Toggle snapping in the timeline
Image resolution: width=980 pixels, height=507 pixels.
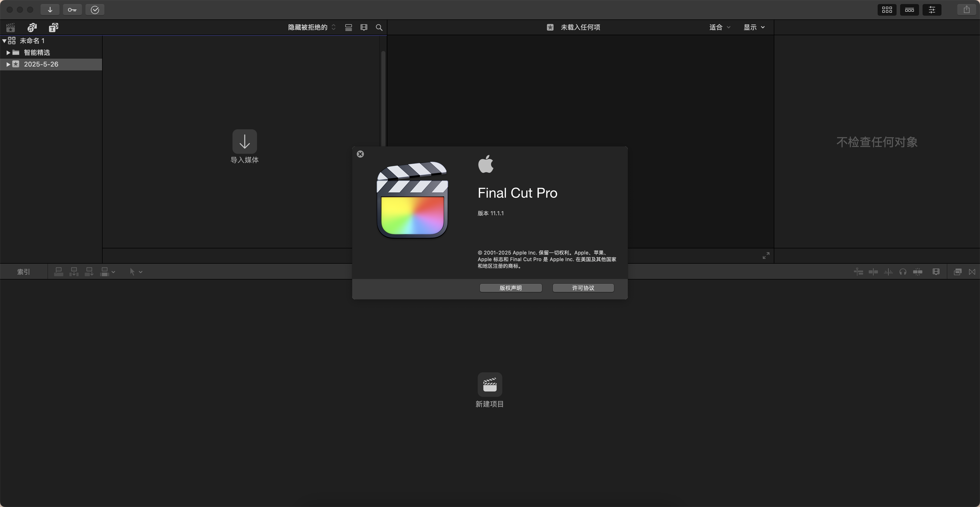pyautogui.click(x=874, y=272)
